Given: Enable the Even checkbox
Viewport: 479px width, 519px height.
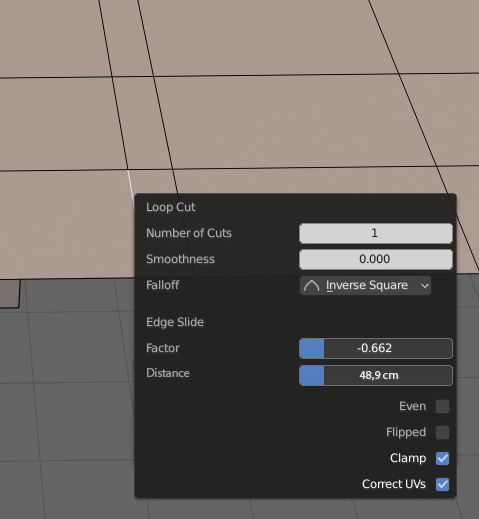Looking at the screenshot, I should coord(442,406).
